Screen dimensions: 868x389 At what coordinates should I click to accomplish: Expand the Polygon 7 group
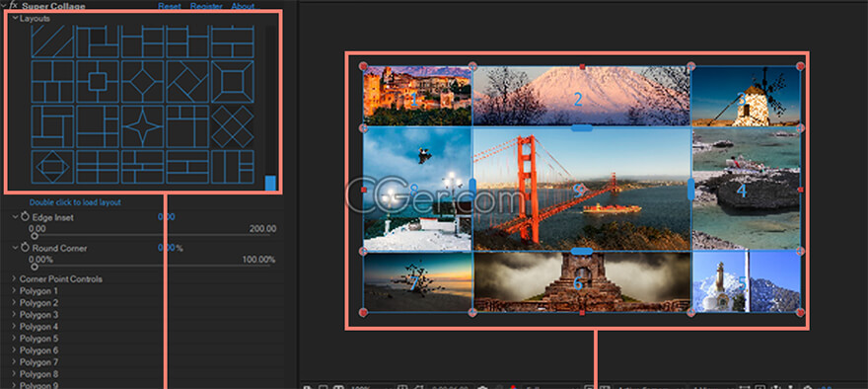tap(15, 362)
